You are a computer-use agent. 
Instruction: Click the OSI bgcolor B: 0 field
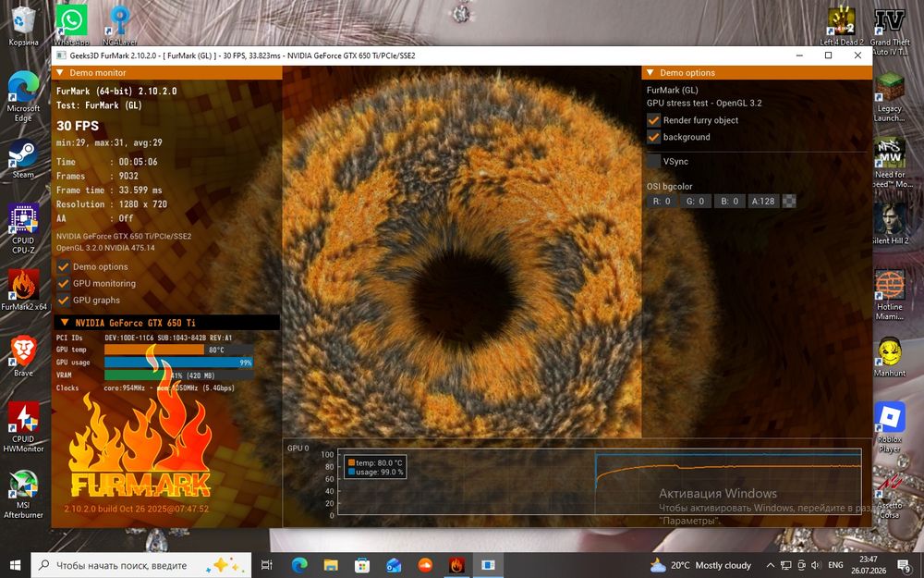click(x=730, y=201)
